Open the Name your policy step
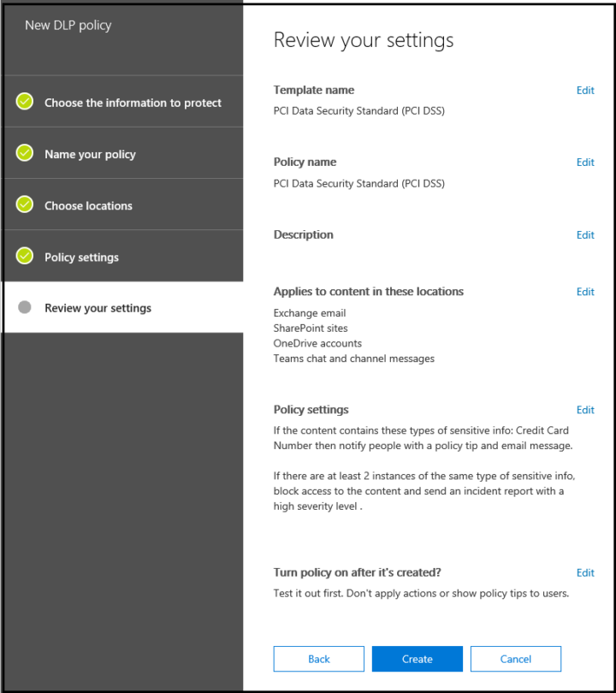This screenshot has width=616, height=693. [x=92, y=154]
